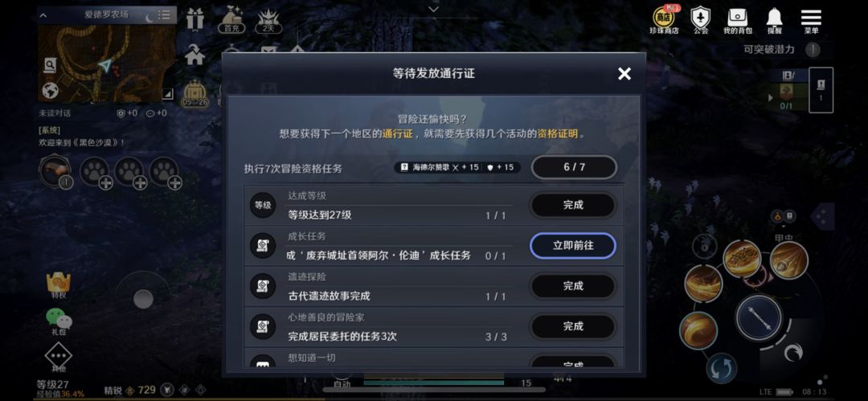
Task: Open the 礼包 WeChat gift icon
Action: pyautogui.click(x=59, y=321)
